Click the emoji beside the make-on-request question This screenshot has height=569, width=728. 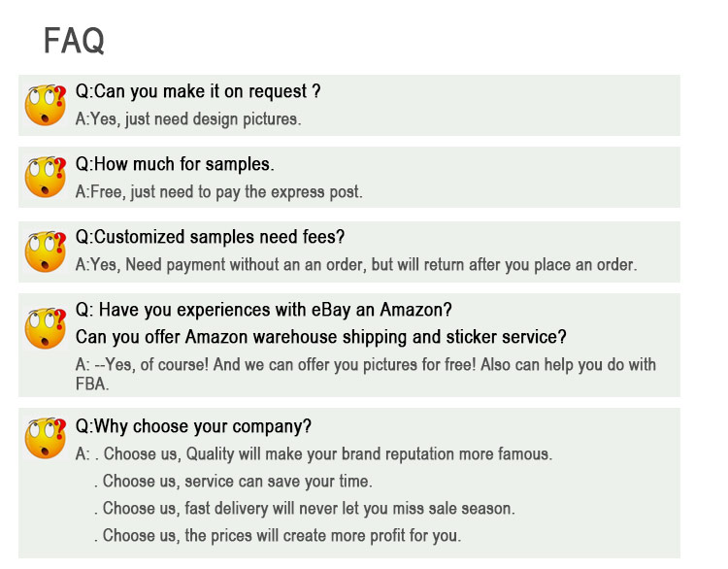45,104
